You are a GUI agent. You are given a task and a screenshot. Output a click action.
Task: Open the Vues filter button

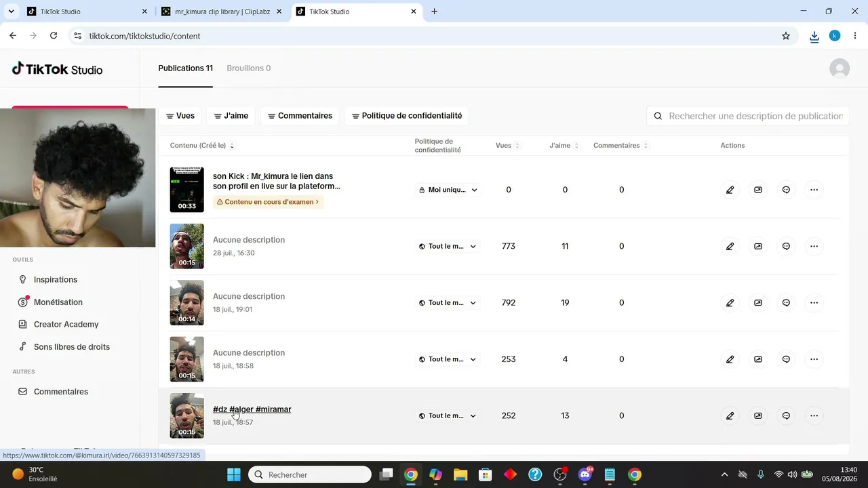click(x=180, y=116)
